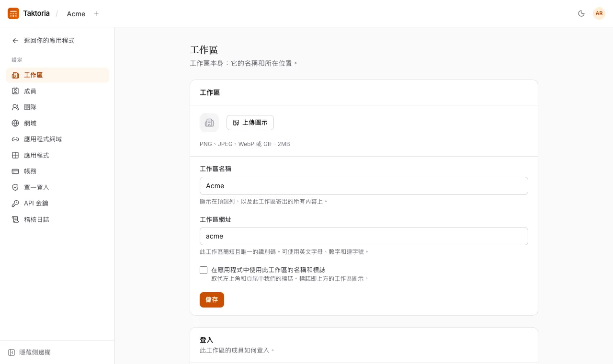
Task: Click the plus icon next to Acme
Action: coord(96,13)
